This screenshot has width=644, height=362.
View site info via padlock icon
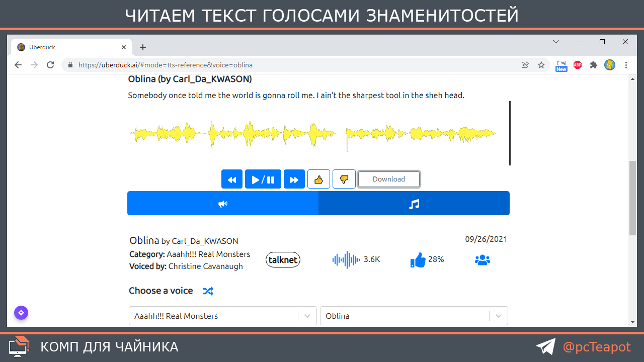pyautogui.click(x=70, y=65)
